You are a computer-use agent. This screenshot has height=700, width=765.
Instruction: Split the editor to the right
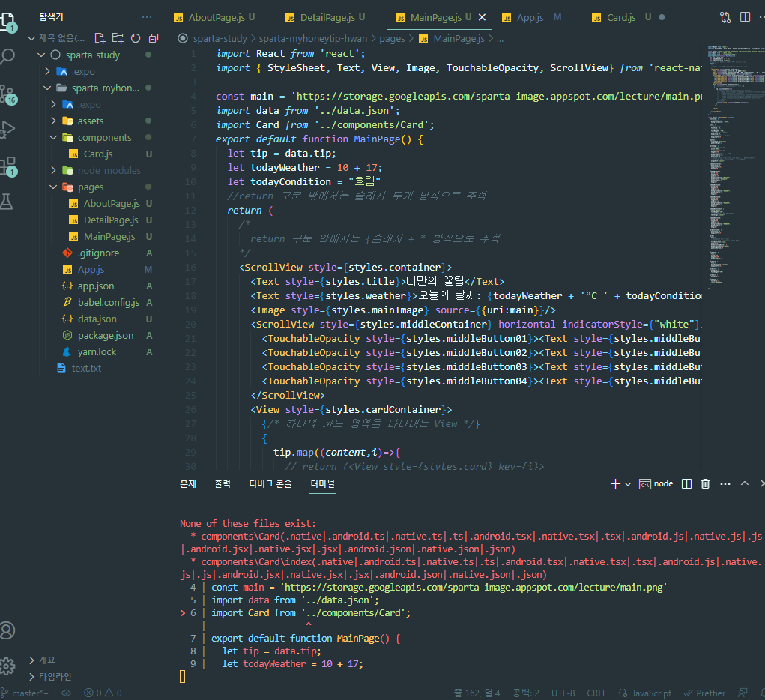pyautogui.click(x=745, y=17)
